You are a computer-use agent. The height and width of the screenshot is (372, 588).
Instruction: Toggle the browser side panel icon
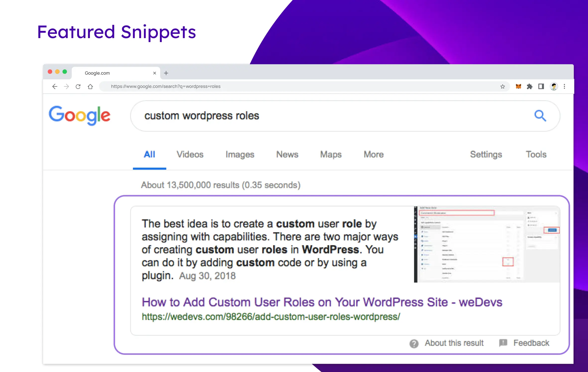tap(541, 86)
